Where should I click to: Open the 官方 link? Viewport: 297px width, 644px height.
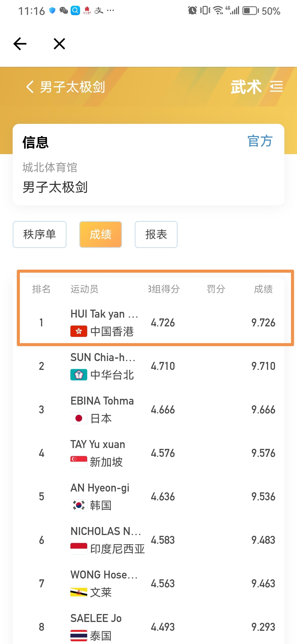coord(260,141)
